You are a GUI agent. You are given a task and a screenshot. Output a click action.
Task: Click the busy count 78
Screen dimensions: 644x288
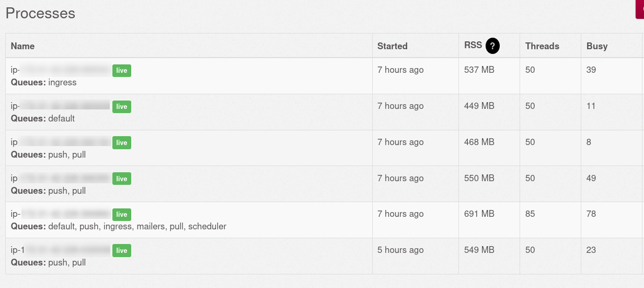click(591, 214)
